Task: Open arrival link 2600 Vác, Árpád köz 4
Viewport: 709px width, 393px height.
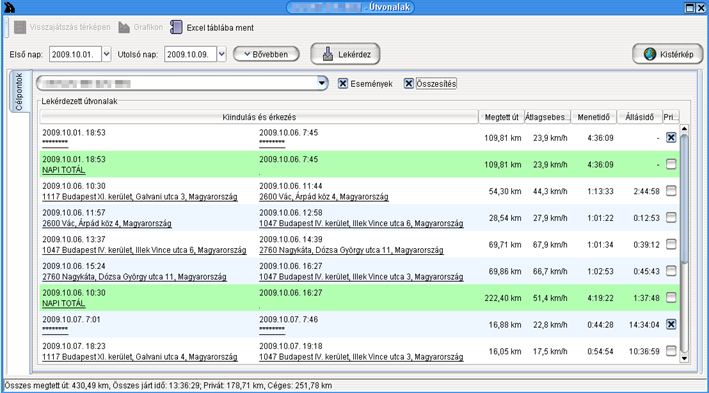Action: [324, 197]
